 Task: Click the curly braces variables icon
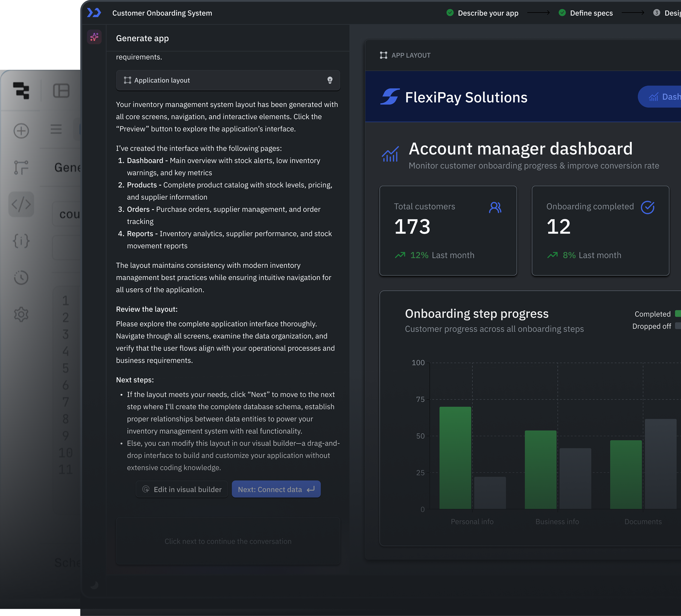pos(21,241)
